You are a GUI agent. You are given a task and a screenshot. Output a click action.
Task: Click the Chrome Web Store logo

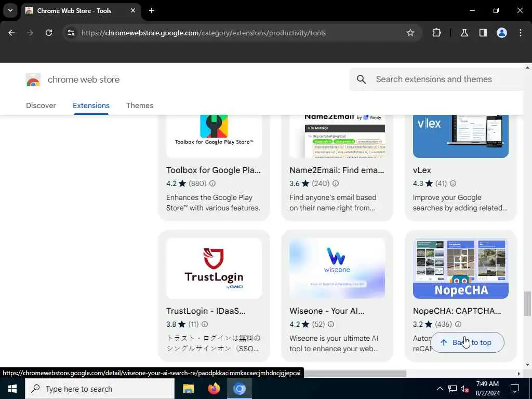click(33, 79)
